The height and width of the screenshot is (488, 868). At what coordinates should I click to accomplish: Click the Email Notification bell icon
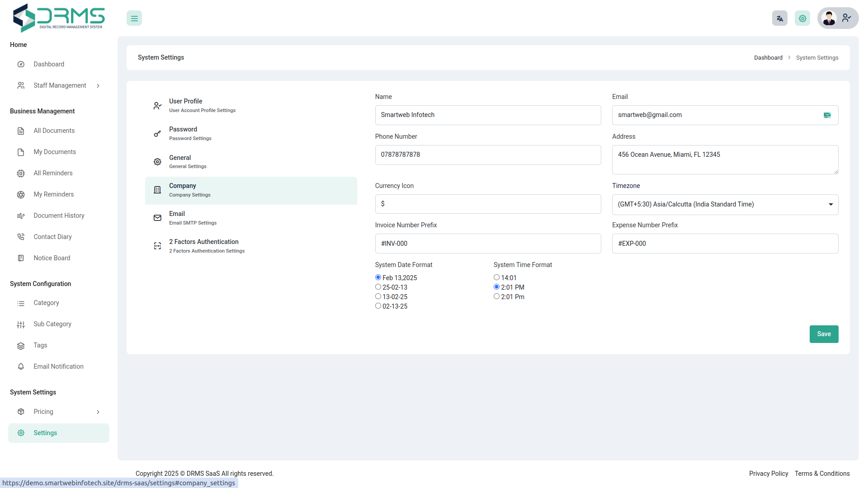pos(21,367)
